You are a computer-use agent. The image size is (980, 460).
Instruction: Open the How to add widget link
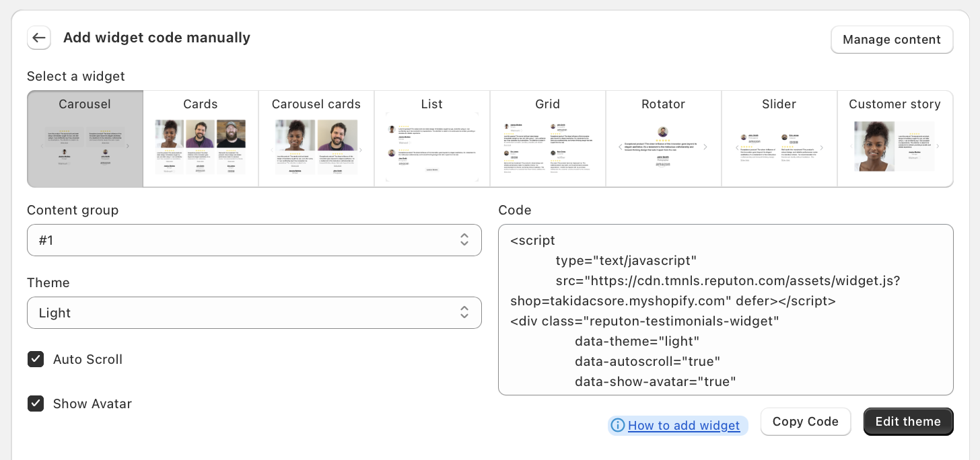point(684,425)
